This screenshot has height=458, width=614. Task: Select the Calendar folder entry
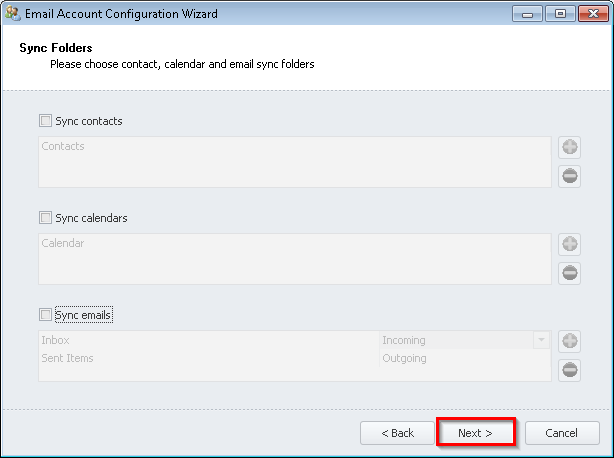point(63,243)
